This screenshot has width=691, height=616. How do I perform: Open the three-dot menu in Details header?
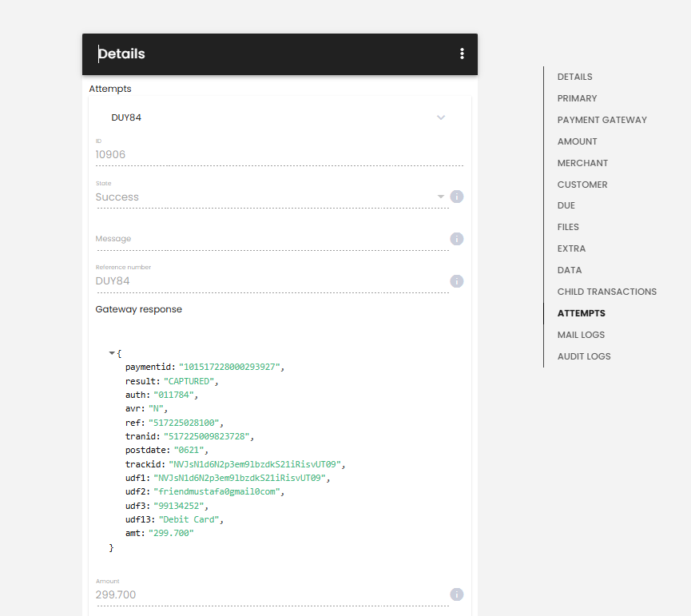click(462, 54)
